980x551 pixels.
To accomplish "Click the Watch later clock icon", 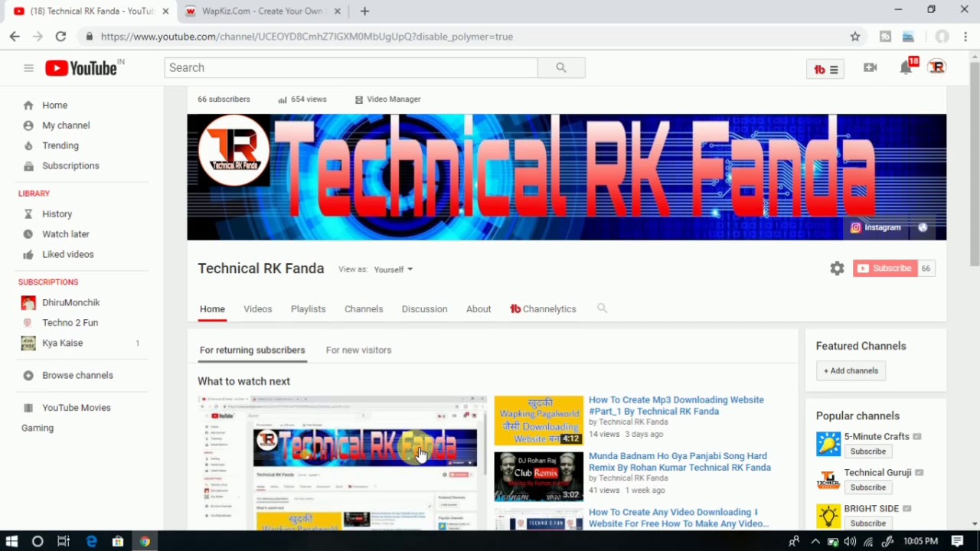I will [x=28, y=234].
